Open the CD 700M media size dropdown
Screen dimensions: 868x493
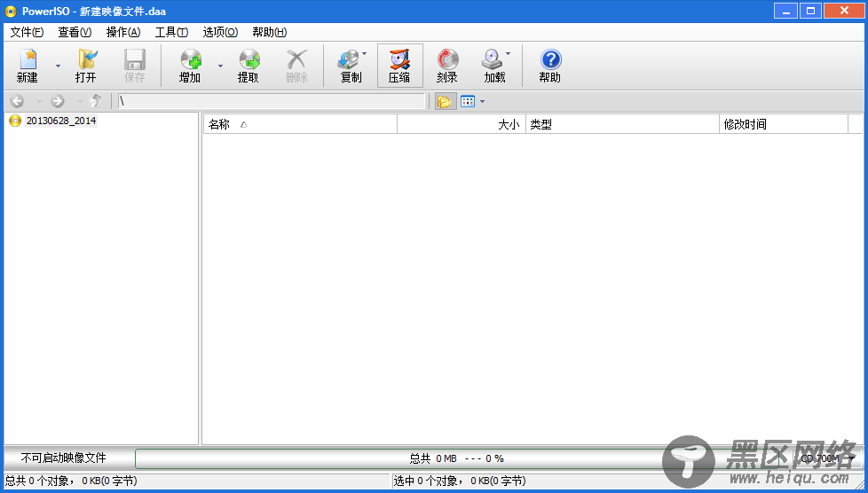coord(828,458)
